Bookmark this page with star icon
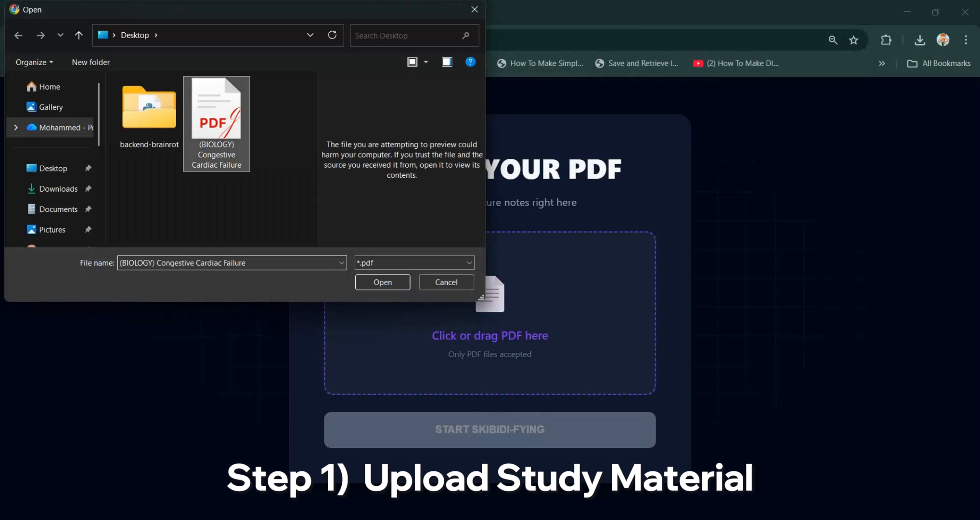This screenshot has width=980, height=520. click(x=853, y=40)
